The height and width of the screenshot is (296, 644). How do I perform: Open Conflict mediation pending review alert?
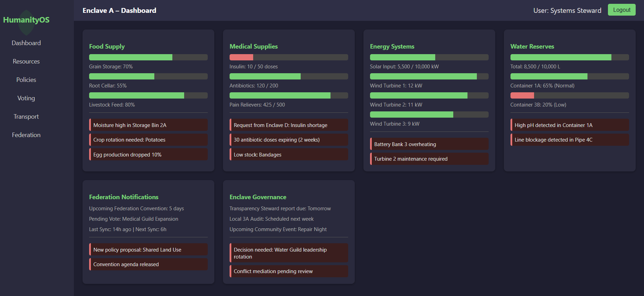(x=289, y=271)
